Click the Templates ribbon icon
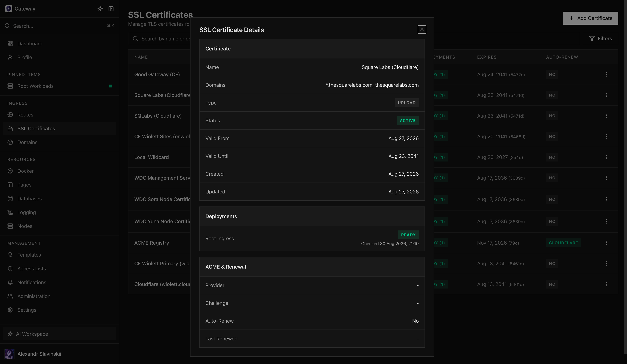The width and height of the screenshot is (627, 364). tap(10, 255)
